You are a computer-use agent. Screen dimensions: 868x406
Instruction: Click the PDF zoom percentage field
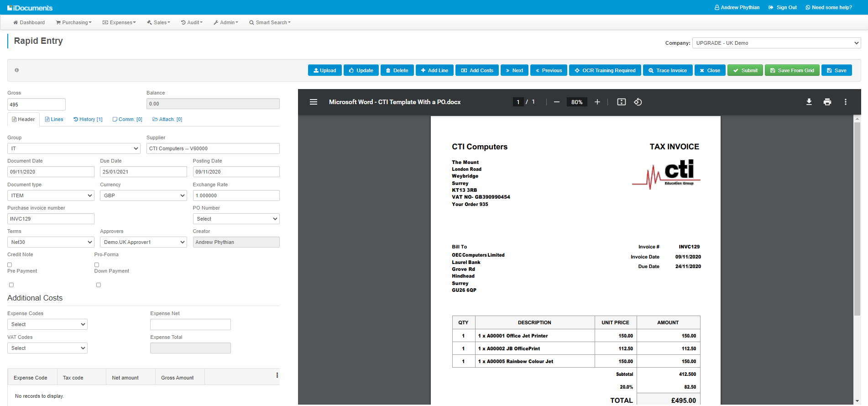click(577, 102)
